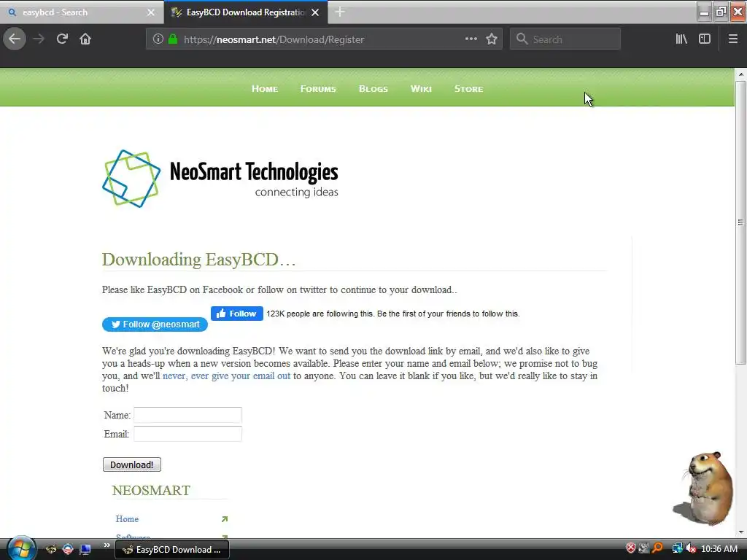This screenshot has width=747, height=560.
Task: Click the forward navigation arrow
Action: click(x=39, y=39)
